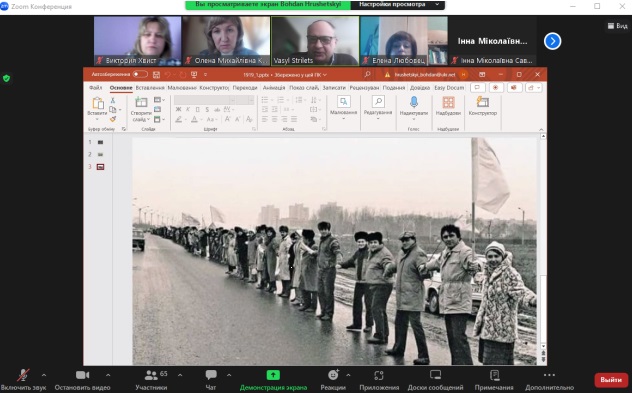Expand audio options arrow beside Включить звук

44,375
